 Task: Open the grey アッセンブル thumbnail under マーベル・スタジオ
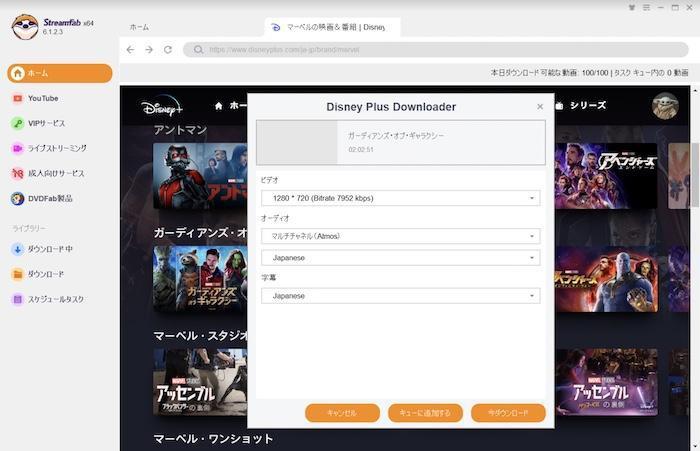pos(200,382)
